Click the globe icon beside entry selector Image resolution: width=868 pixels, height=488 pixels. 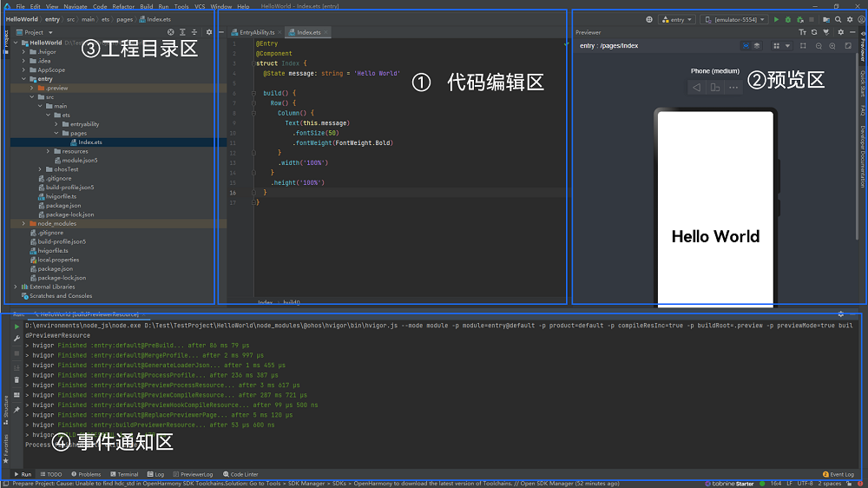(x=648, y=19)
